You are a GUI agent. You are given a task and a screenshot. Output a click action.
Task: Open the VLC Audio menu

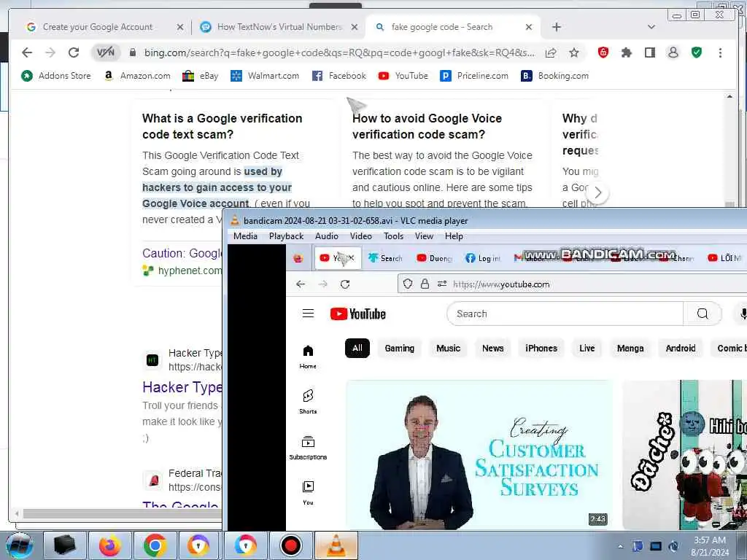coord(327,236)
